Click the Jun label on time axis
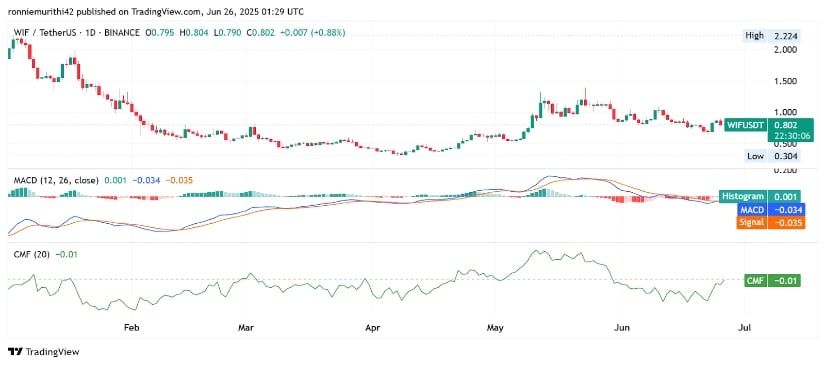The image size is (825, 365). click(x=622, y=328)
